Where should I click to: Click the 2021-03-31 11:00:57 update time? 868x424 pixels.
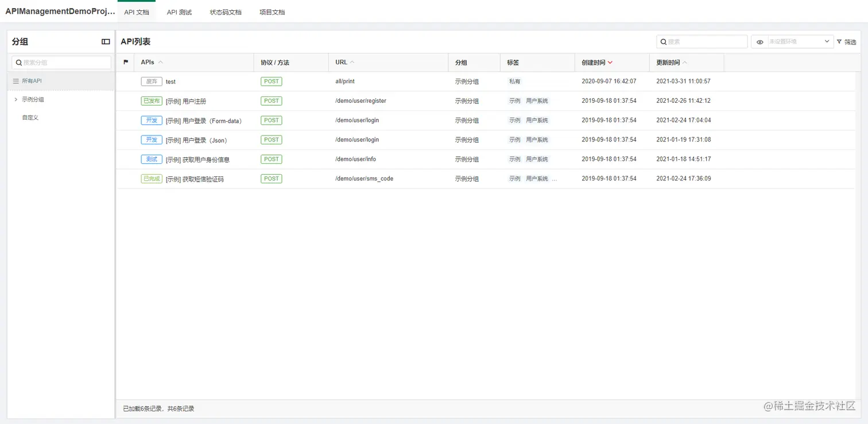684,82
